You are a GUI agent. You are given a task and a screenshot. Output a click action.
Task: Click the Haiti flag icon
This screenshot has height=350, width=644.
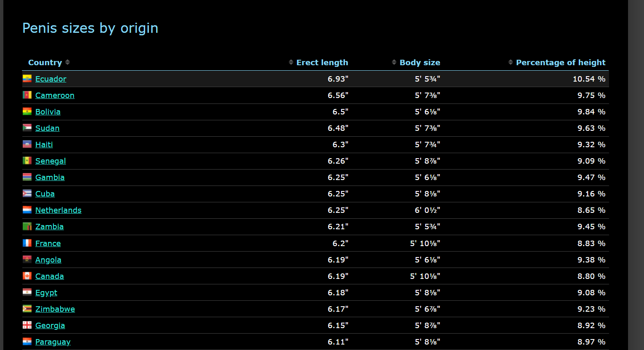27,144
